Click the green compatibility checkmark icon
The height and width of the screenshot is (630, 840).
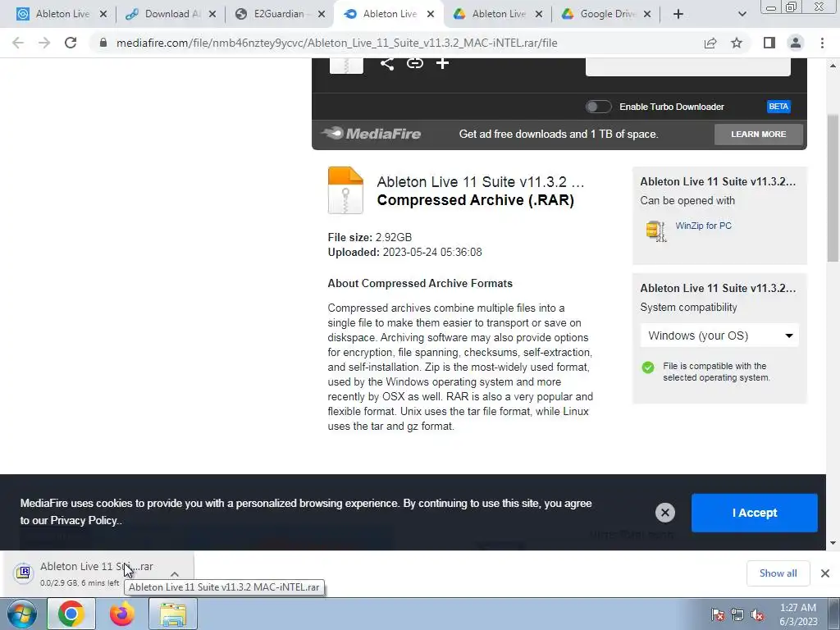pos(648,367)
